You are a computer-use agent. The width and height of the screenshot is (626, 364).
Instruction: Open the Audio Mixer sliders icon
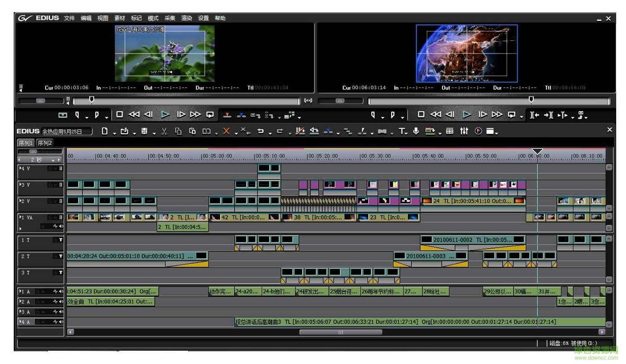[x=464, y=131]
